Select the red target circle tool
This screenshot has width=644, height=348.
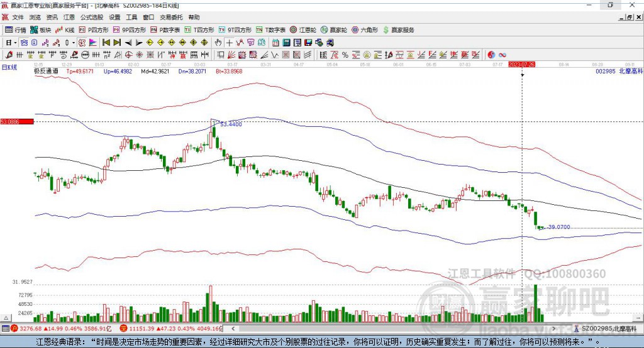128,55
